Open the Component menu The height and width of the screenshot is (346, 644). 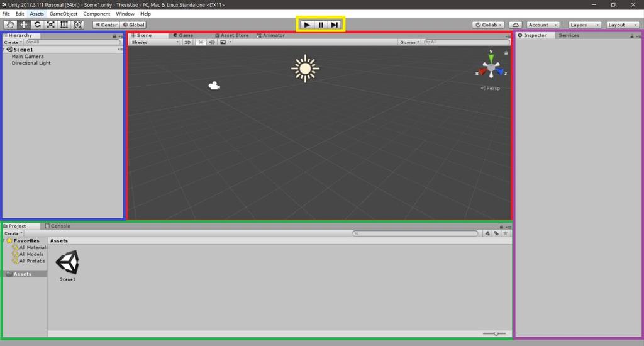96,14
